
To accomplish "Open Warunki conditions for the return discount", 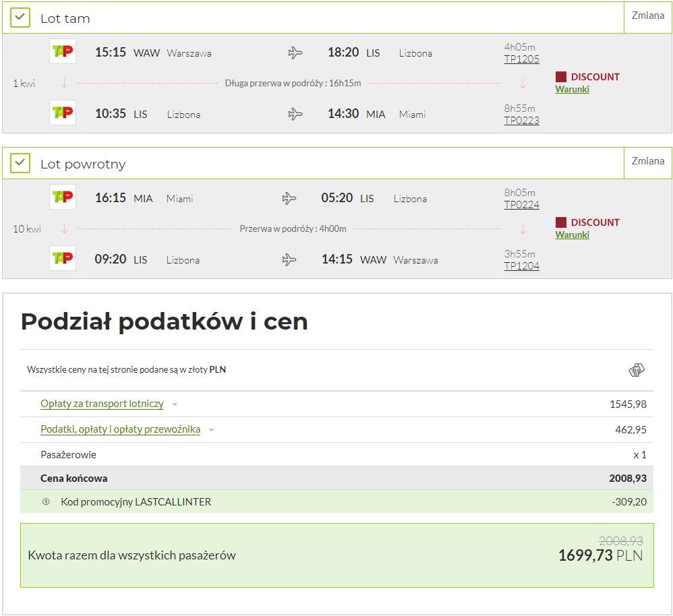I will pos(572,235).
